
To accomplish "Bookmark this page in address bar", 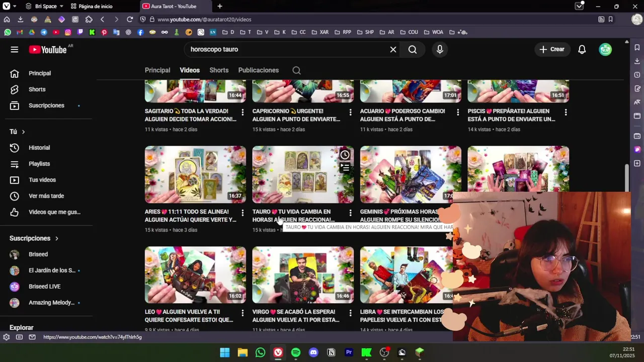I will pyautogui.click(x=610, y=19).
